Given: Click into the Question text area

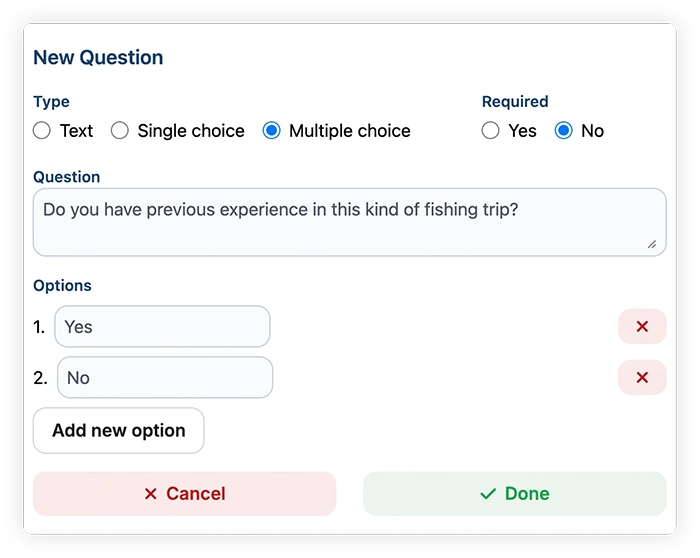Looking at the screenshot, I should click(349, 222).
